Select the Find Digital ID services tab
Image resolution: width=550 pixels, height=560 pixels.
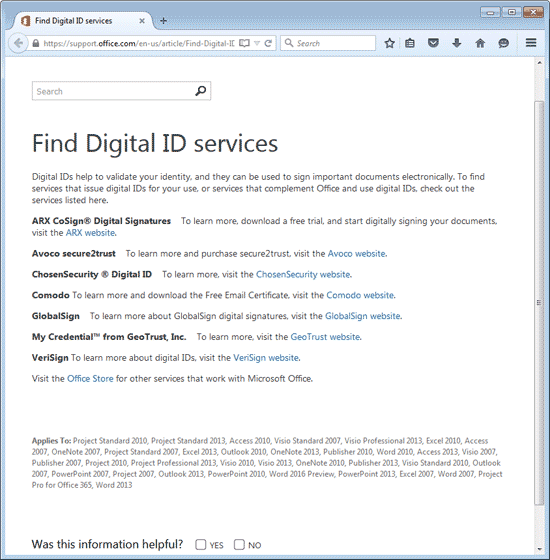pos(83,21)
